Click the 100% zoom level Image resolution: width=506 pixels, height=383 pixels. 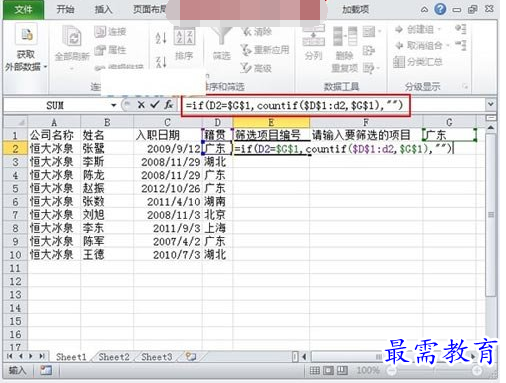pos(368,370)
